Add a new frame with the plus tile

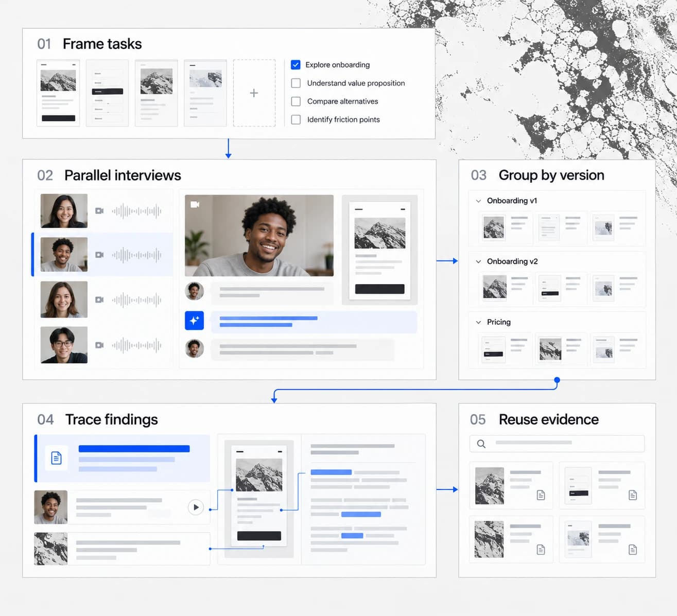[254, 93]
